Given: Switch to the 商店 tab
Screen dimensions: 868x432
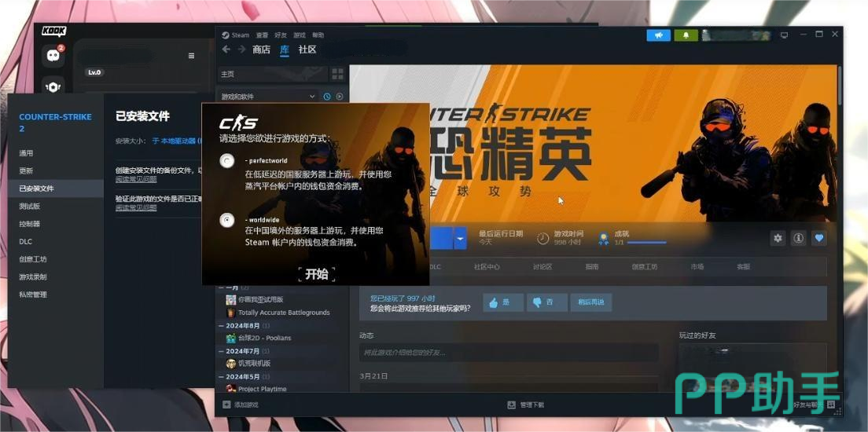Looking at the screenshot, I should click(x=261, y=49).
